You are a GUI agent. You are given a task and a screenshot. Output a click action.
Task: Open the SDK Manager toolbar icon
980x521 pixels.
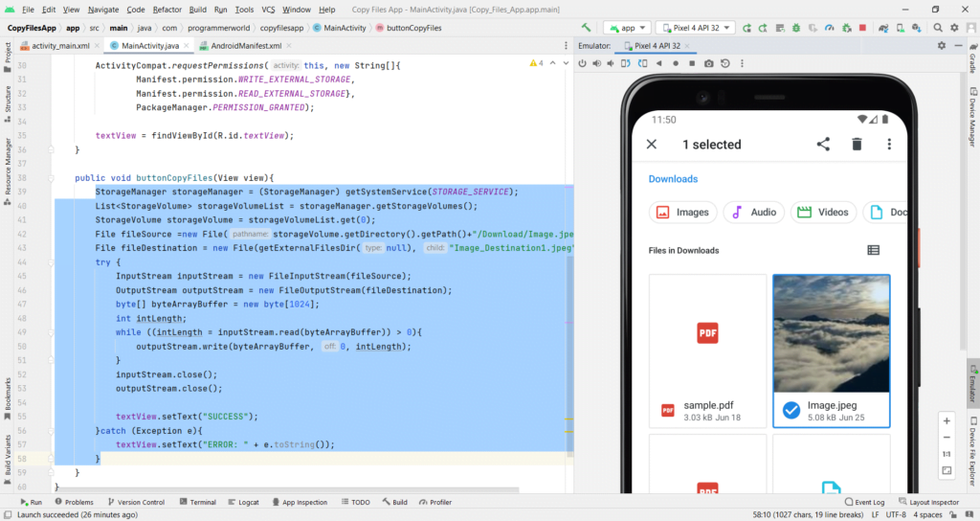(916, 28)
